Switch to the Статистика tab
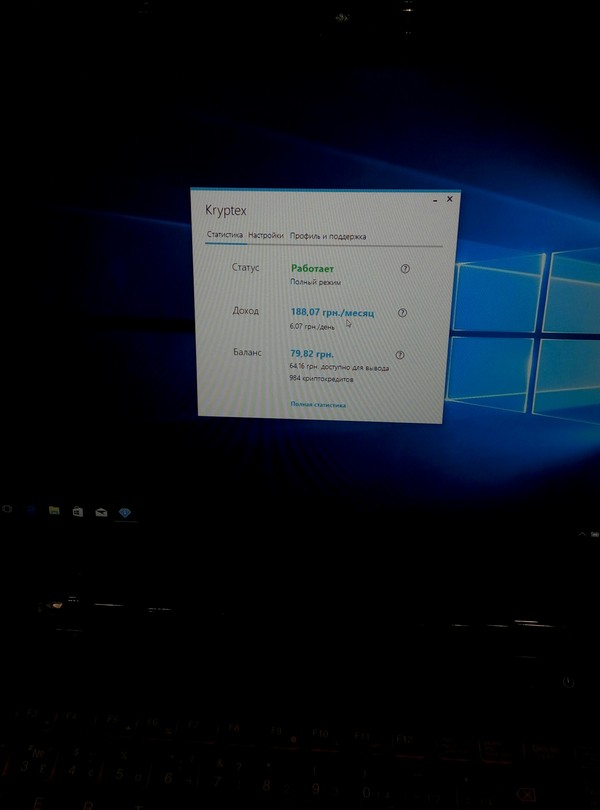The width and height of the screenshot is (600, 810). 225,236
